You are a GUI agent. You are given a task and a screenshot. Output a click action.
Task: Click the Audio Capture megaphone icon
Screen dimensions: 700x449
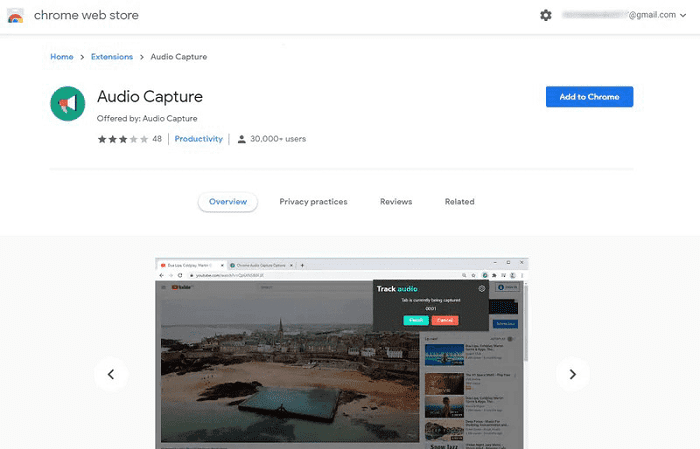tap(67, 104)
